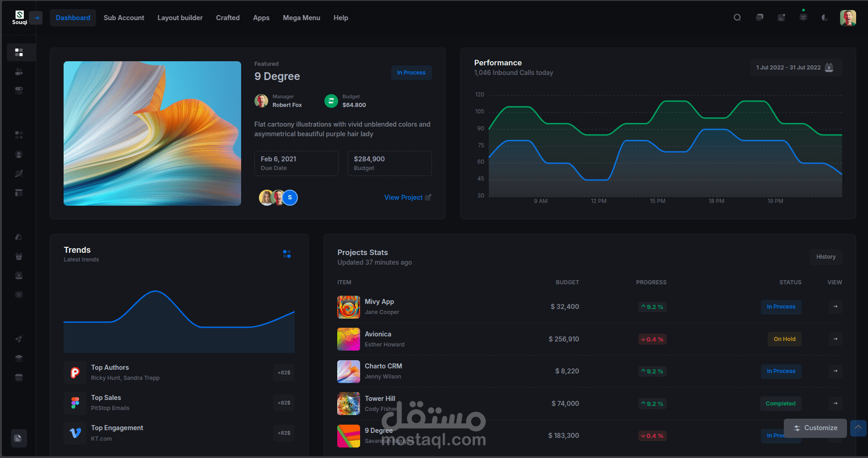868x458 pixels.
Task: Open the Apps menu
Action: click(261, 18)
